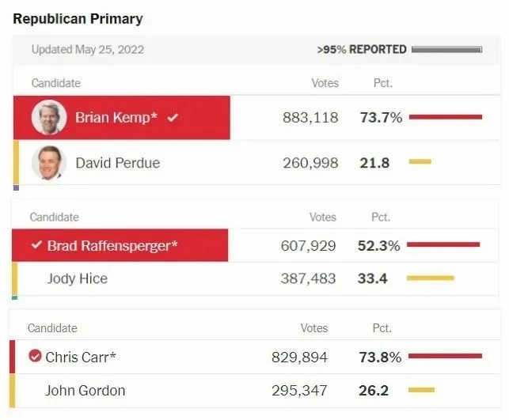Click Brad Raffensperger's red 52.3% bar

(x=443, y=245)
